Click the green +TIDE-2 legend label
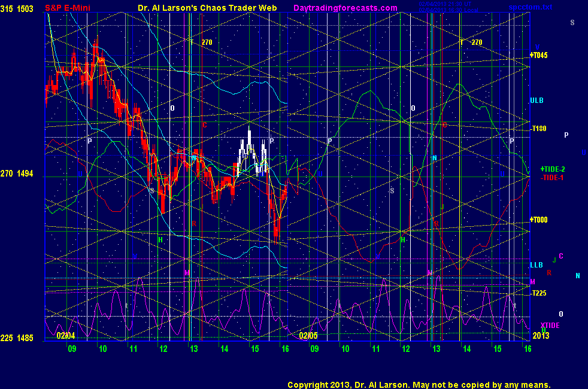The image size is (588, 389). tap(553, 169)
